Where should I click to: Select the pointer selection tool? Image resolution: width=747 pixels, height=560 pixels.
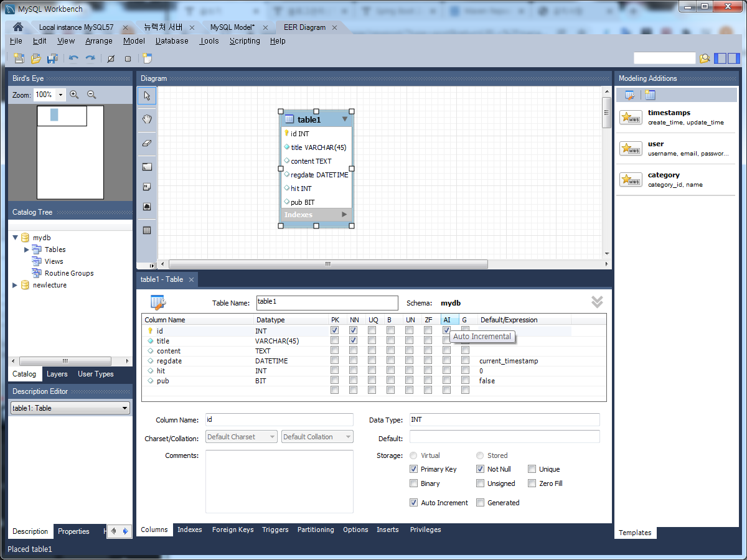click(147, 96)
